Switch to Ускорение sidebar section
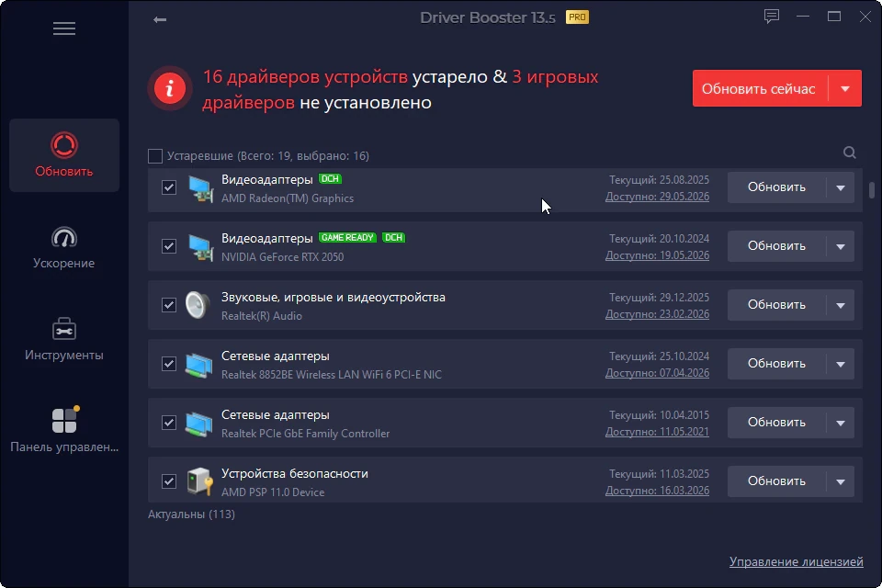 [64, 247]
